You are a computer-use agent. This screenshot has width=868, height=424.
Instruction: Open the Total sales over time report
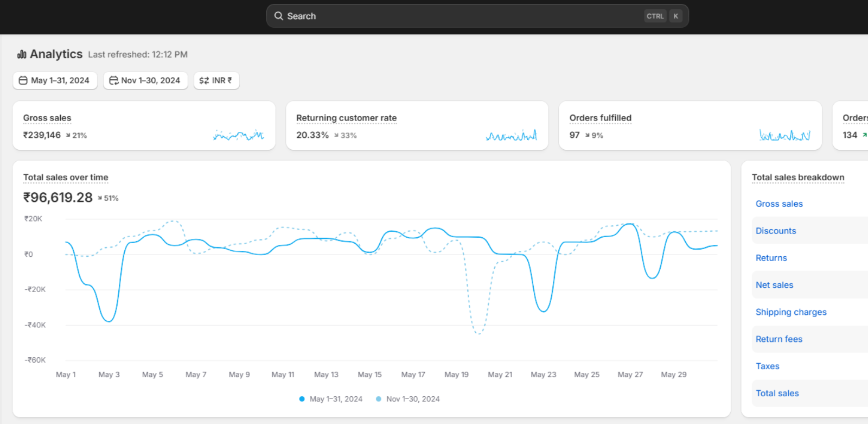(x=66, y=178)
